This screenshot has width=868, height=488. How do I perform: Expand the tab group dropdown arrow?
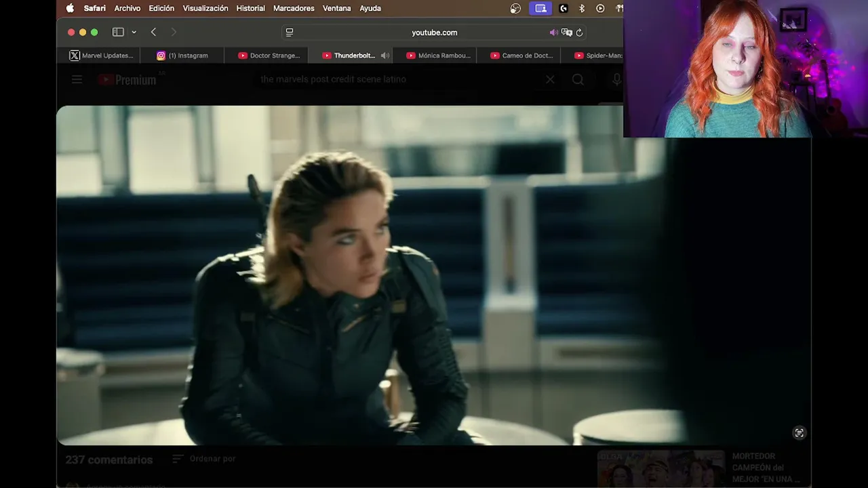(x=134, y=32)
